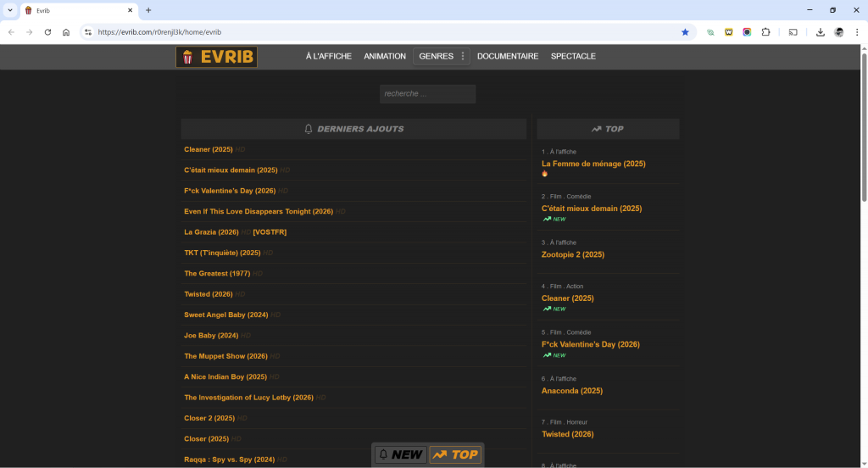Open Chrome three-dot menu
Screen dimensions: 868x468
(856, 32)
